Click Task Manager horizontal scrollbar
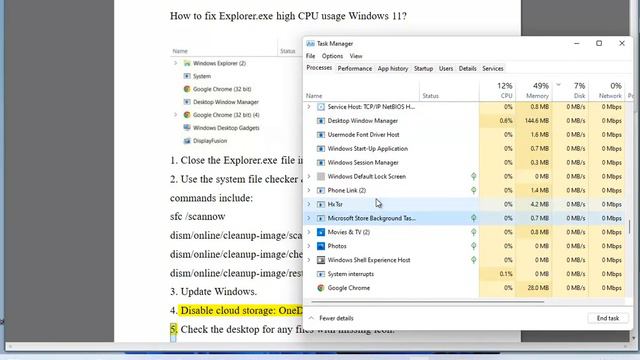 point(427,302)
